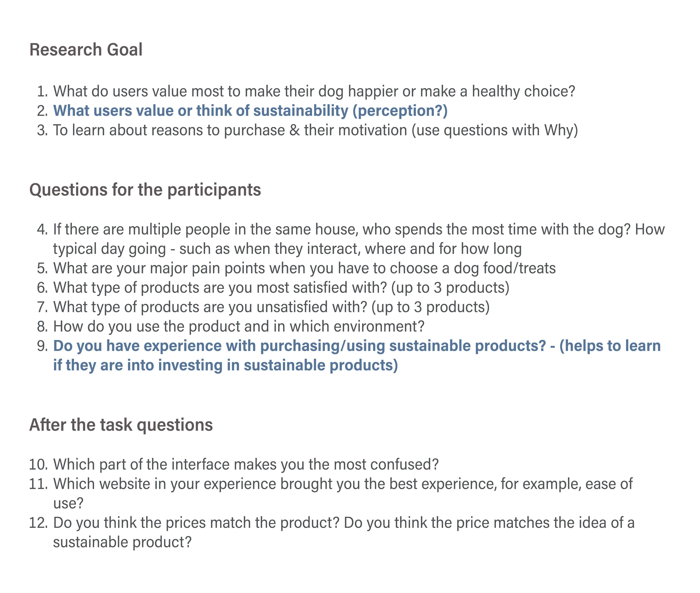The image size is (700, 593).
Task: Click the "most satisfied with" products question
Action: pos(281,288)
